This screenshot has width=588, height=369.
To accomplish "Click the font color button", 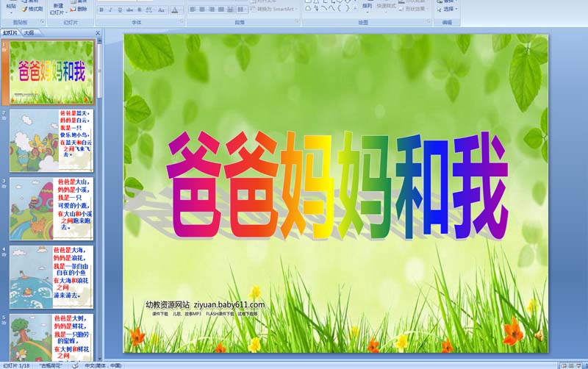I will [174, 10].
